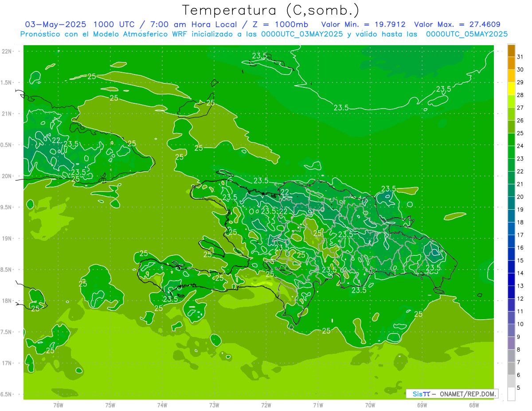Click the "Temperatura (C,somb.)" chart title

pyautogui.click(x=271, y=10)
